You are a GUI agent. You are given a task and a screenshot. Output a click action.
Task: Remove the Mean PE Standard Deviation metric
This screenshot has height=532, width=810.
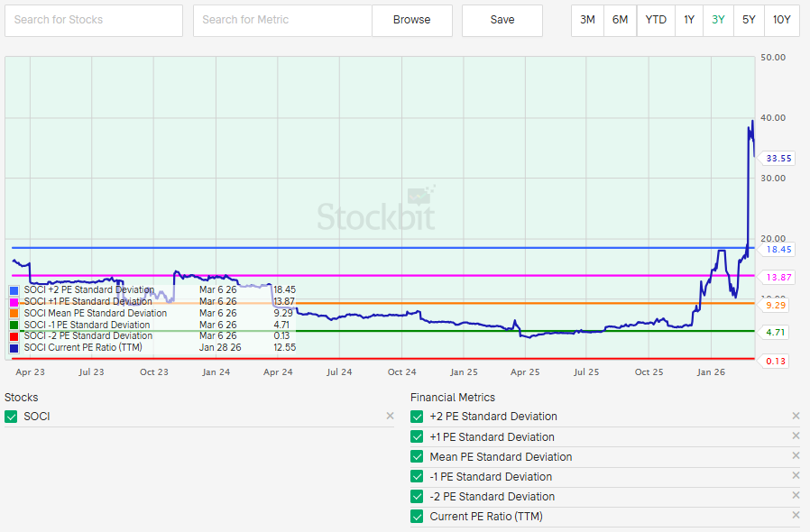tap(796, 456)
